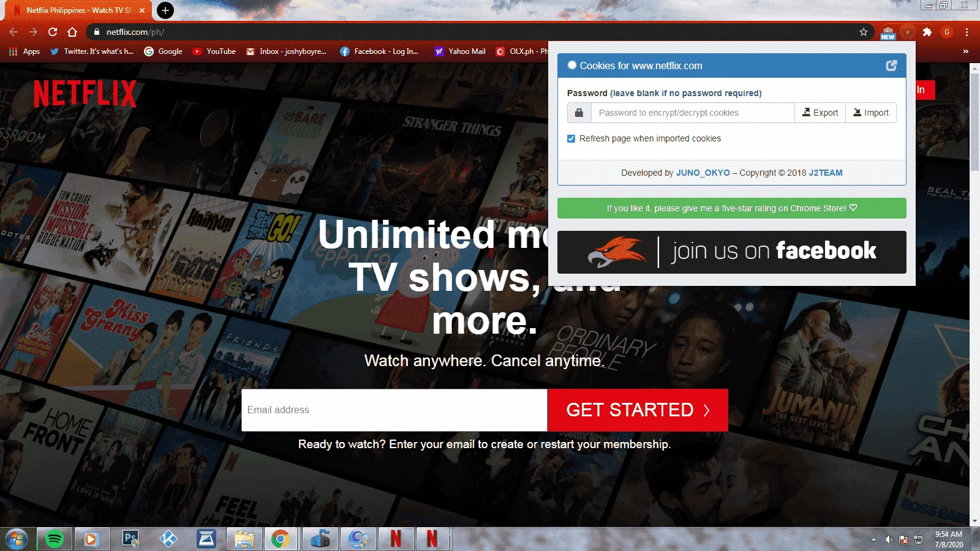Show more bookmarks with the double chevron
The height and width of the screenshot is (551, 980).
pos(966,51)
